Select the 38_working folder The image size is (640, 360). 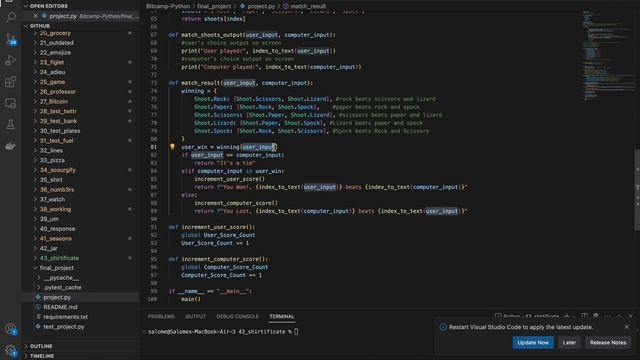pos(56,209)
